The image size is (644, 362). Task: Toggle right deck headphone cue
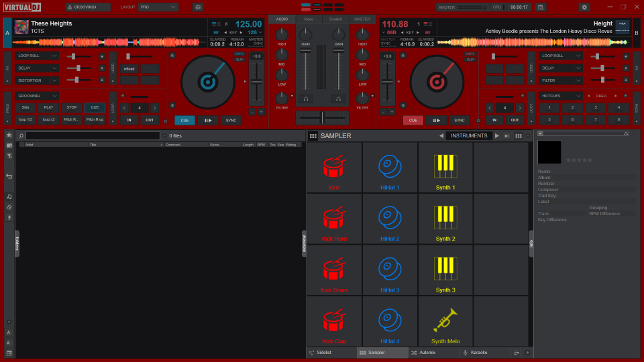coord(338,99)
